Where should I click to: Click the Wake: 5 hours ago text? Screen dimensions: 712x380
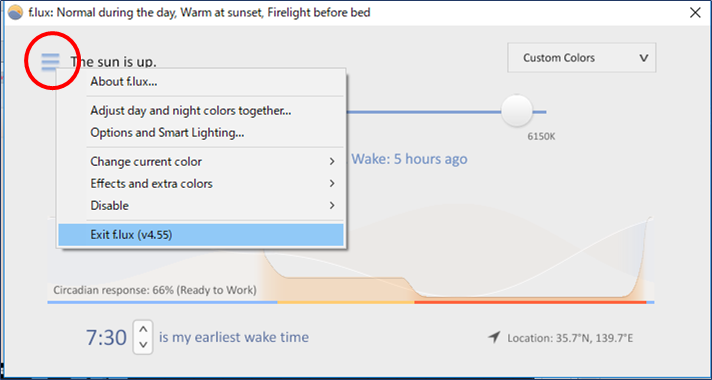pos(410,159)
